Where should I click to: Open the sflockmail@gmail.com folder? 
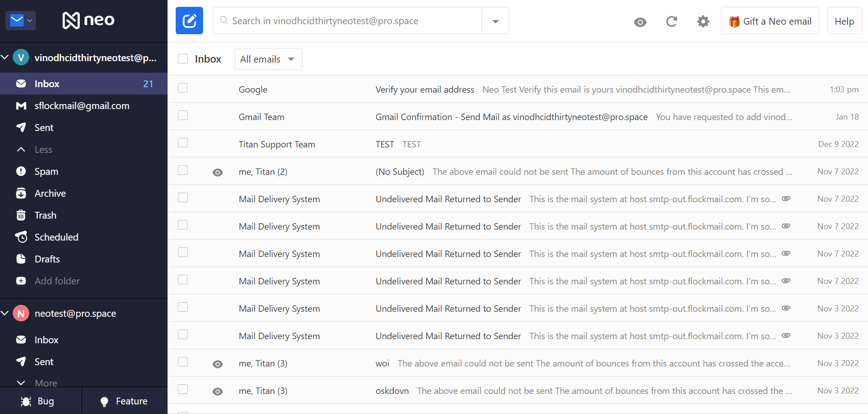point(84,105)
